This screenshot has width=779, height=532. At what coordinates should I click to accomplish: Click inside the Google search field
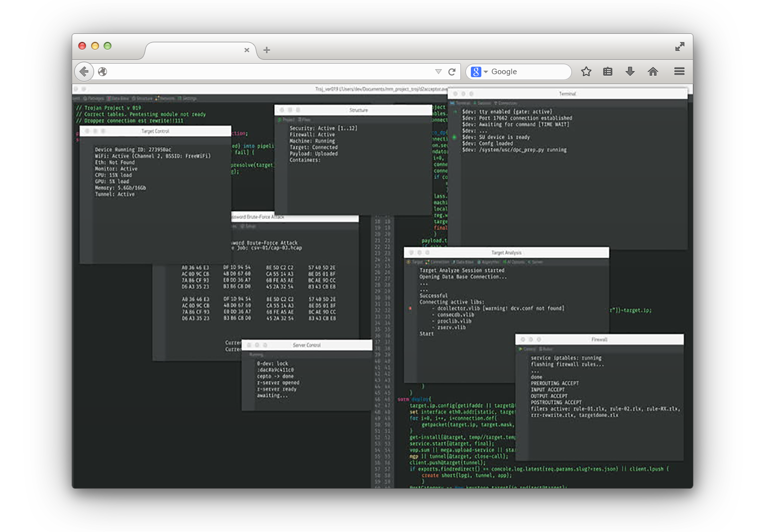click(x=528, y=72)
